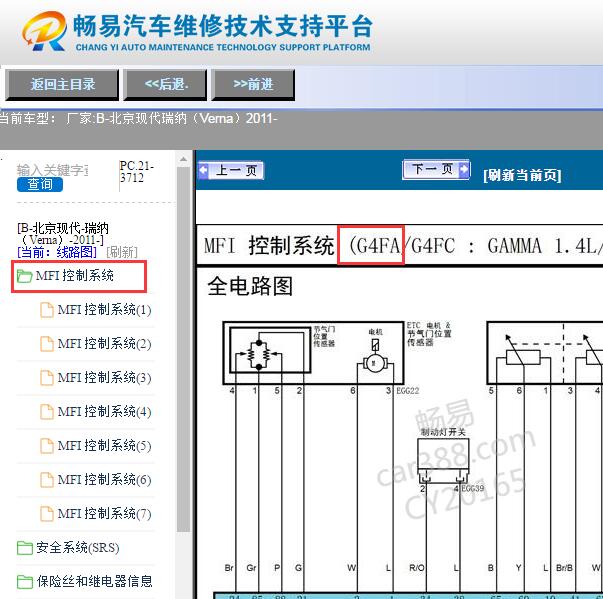
Task: Click the ETC motor symbol in the diagram
Action: (x=375, y=362)
